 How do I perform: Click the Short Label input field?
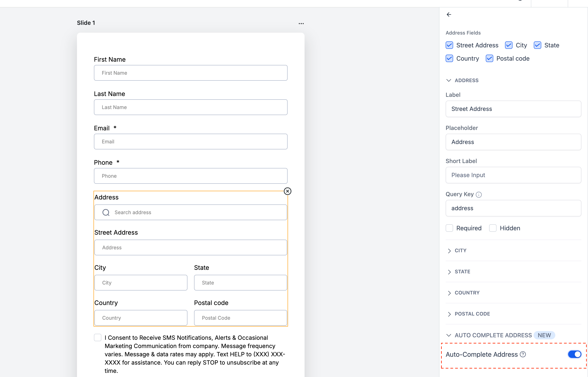tap(513, 175)
